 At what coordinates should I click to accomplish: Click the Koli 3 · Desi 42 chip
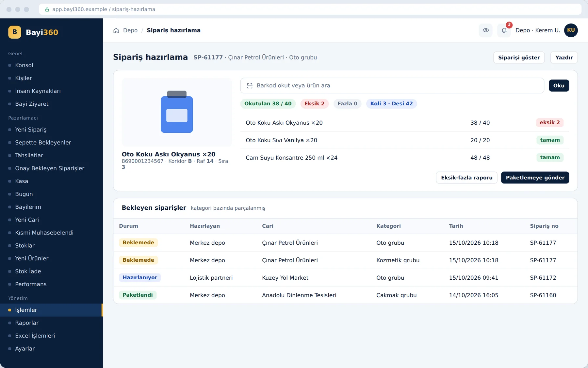(x=391, y=104)
